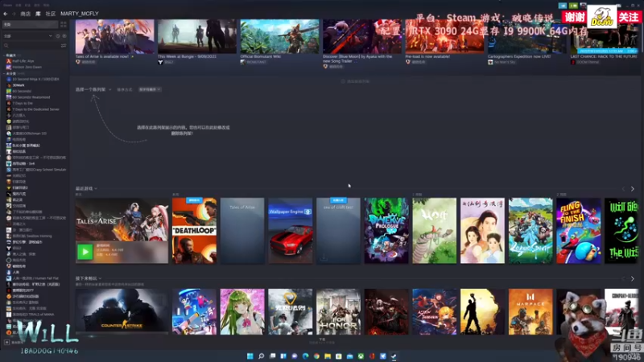Viewport: 644px width, 362px height.
Task: Select 7 Days to Die Dedicated Server
Action: [x=33, y=109]
